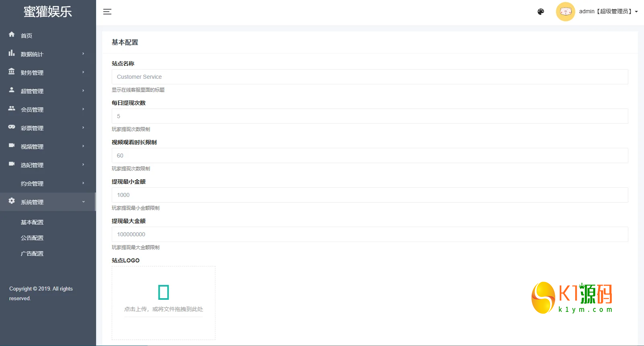
Task: Open the 广告配置 submenu item
Action: coord(32,254)
